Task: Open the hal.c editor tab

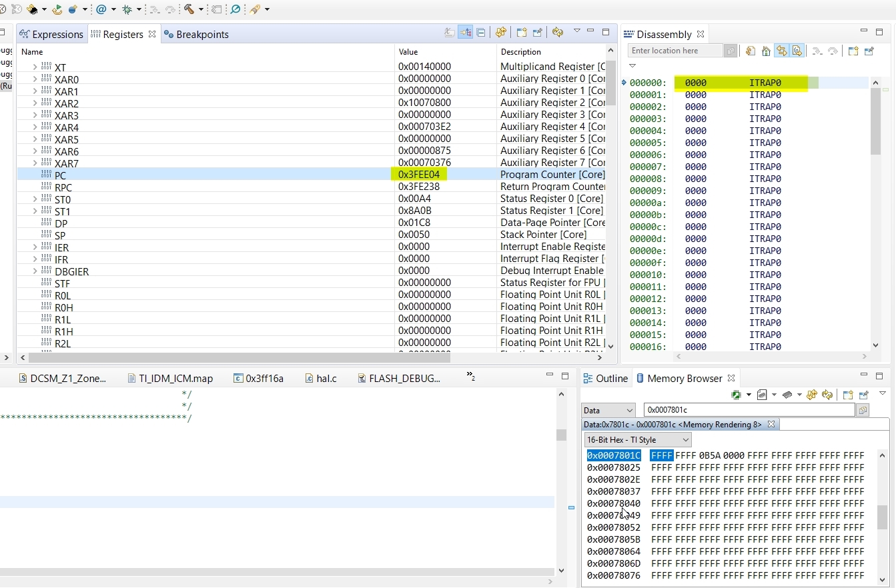Action: click(320, 378)
